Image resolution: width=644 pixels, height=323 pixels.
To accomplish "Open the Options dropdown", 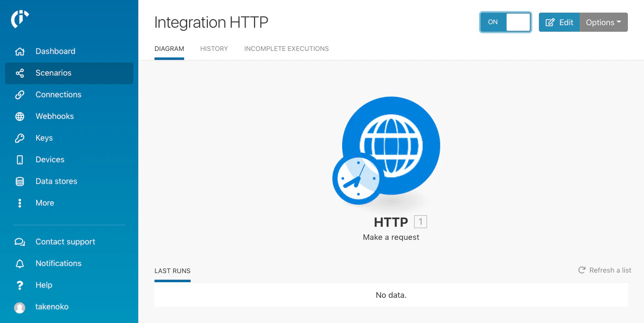I will click(604, 22).
